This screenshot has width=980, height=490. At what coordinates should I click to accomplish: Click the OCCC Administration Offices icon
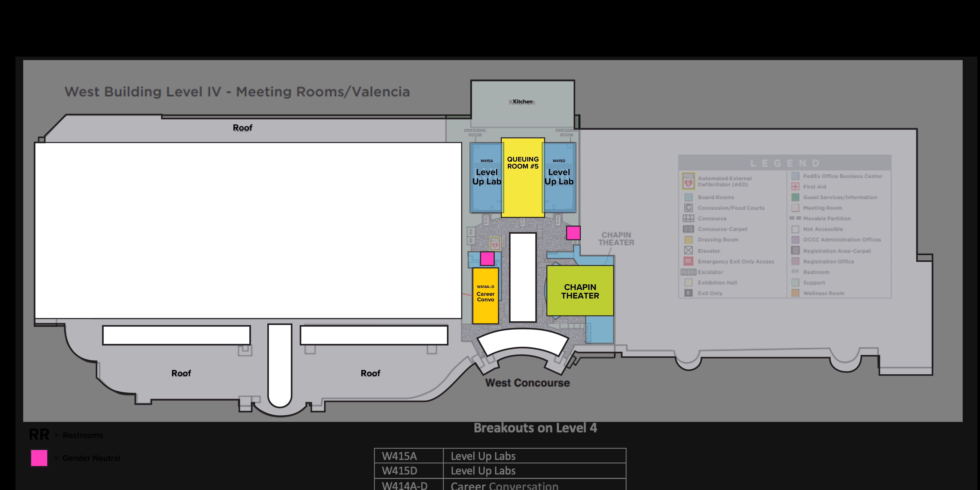[x=795, y=240]
